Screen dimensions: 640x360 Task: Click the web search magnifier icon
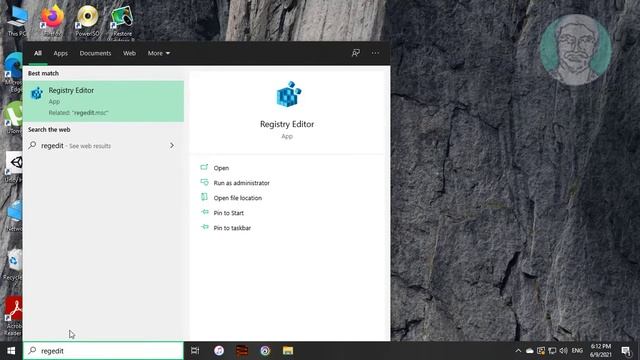(32, 145)
